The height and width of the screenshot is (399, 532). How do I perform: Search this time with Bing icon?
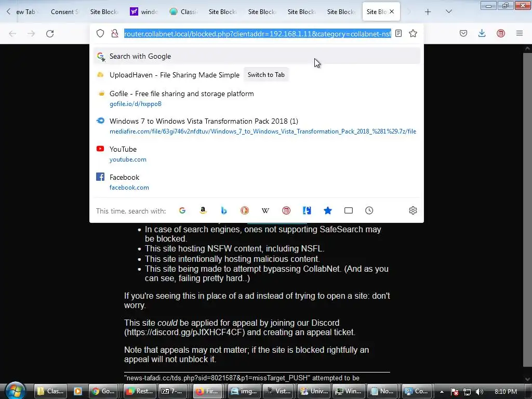click(x=223, y=211)
